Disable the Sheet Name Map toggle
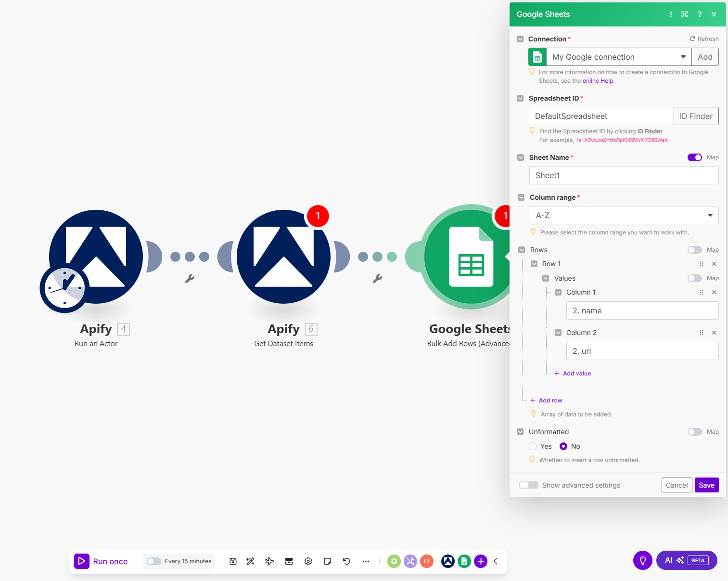 point(694,157)
